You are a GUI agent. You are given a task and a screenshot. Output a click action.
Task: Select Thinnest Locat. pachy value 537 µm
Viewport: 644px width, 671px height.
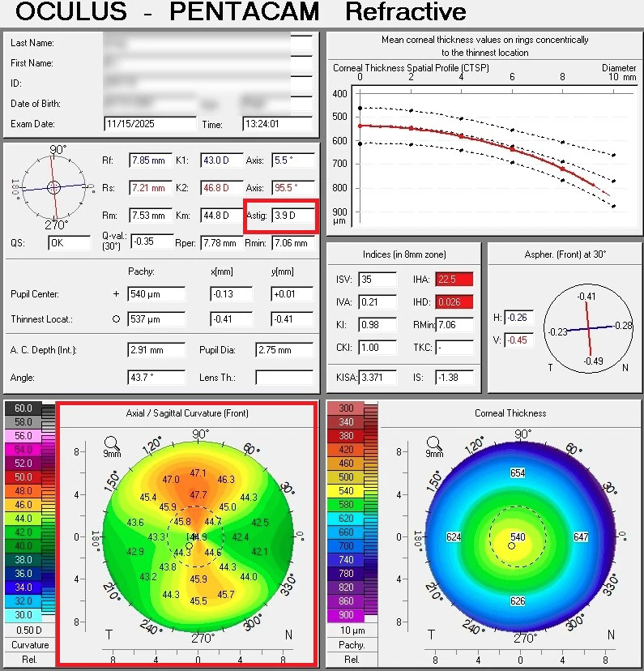tap(156, 319)
